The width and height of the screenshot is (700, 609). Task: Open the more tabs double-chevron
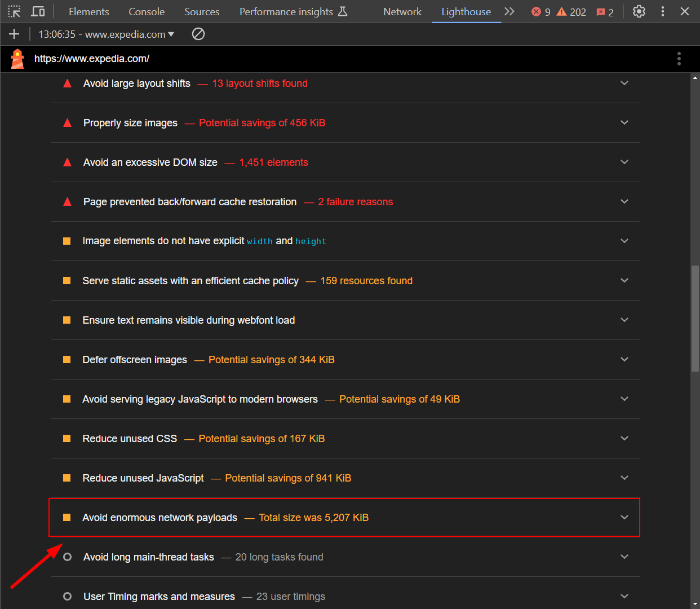pos(510,11)
